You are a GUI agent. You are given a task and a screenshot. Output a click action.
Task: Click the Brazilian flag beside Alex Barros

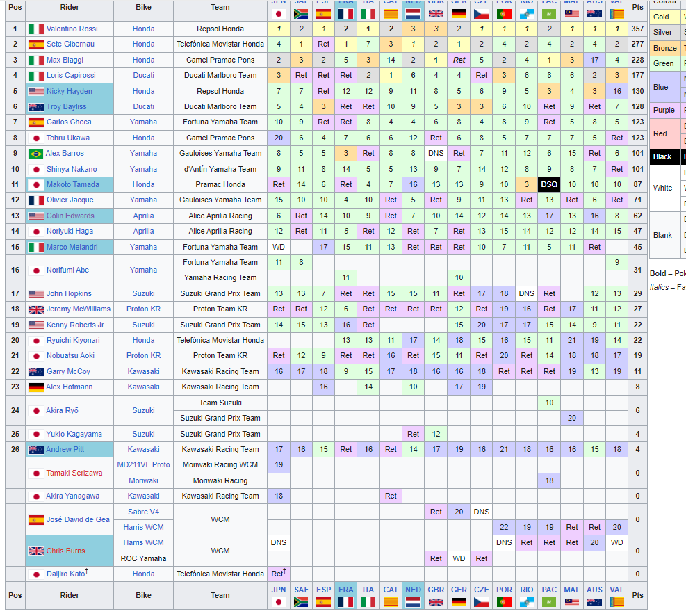[36, 154]
